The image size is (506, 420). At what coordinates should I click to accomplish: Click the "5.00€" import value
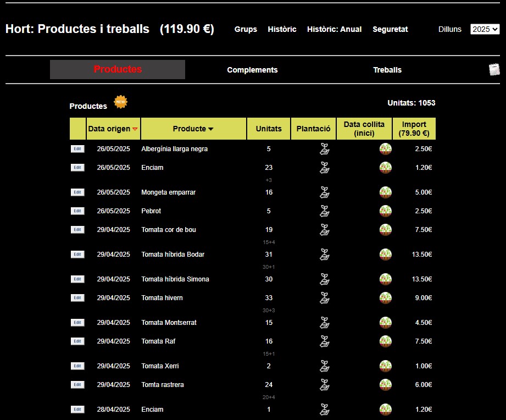coord(424,192)
